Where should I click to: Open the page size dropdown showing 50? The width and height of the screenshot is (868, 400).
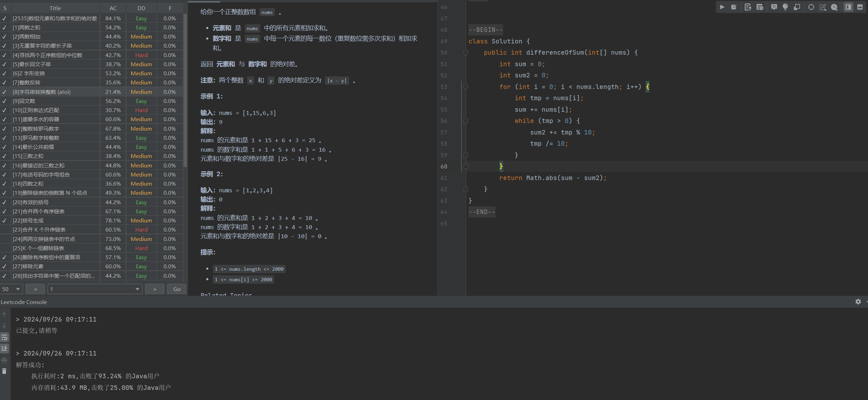coord(12,289)
